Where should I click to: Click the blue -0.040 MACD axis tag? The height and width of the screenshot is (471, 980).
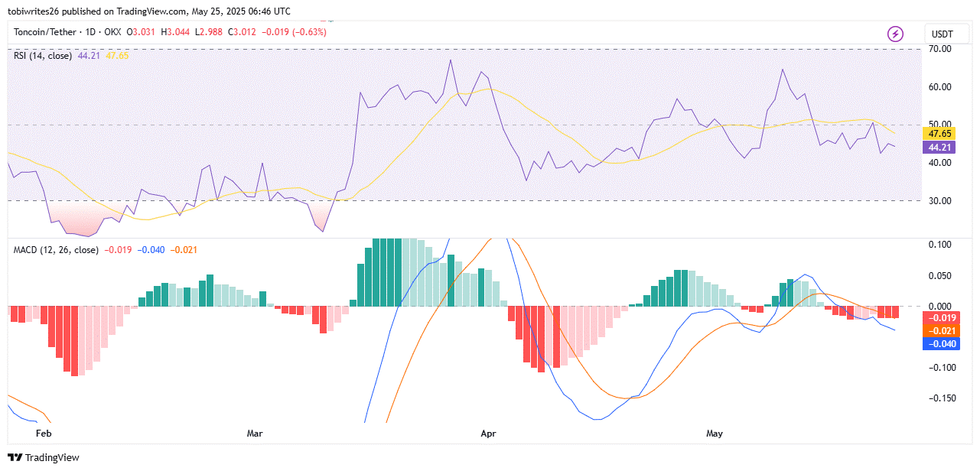939,344
